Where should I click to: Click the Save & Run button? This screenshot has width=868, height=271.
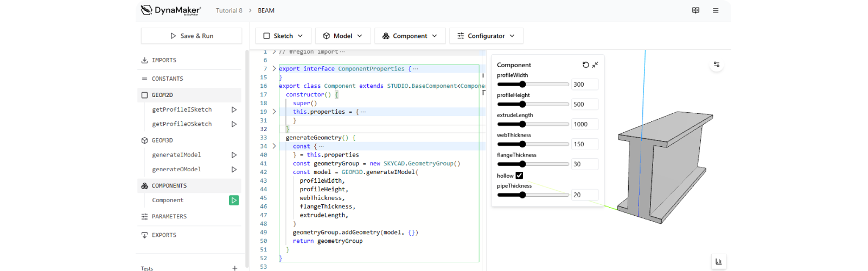coord(192,36)
